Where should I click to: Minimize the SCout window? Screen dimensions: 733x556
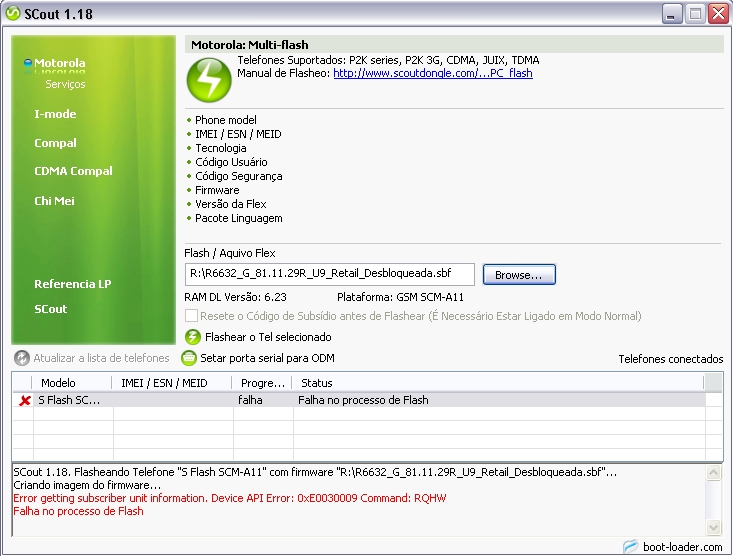coord(672,14)
